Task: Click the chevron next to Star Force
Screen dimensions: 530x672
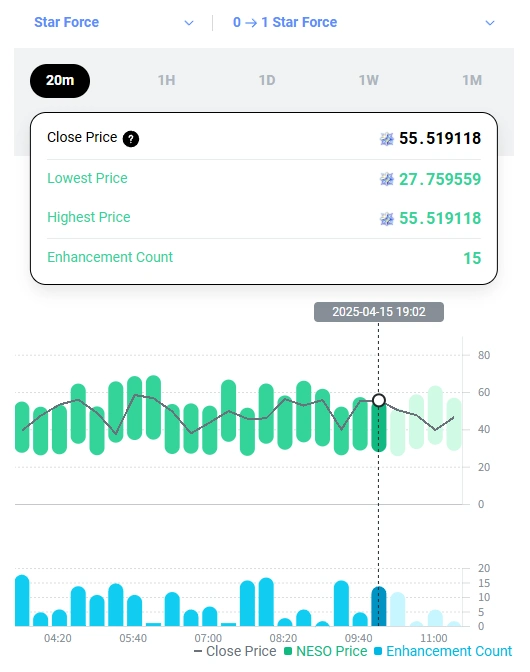Action: pos(189,23)
